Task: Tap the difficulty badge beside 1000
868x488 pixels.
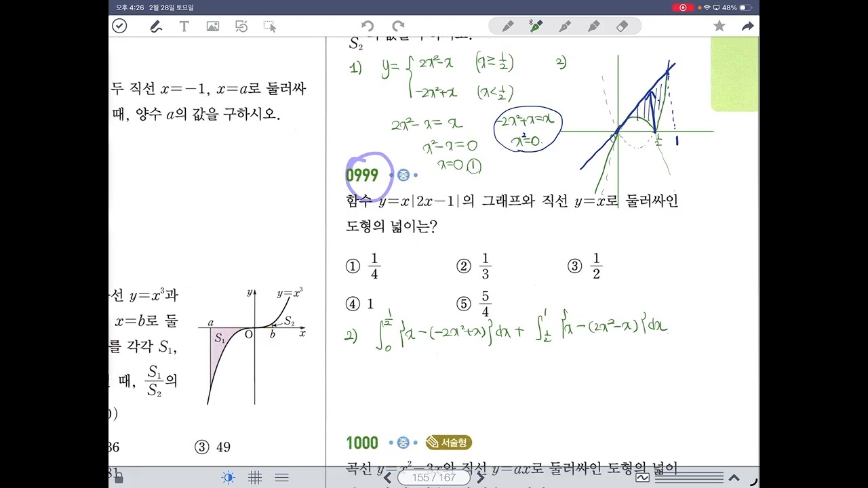Action: [403, 443]
